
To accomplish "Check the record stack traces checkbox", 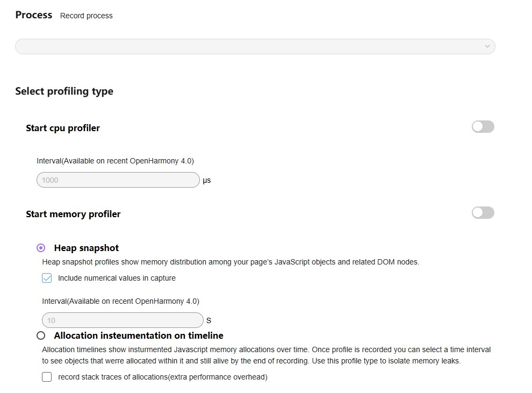I will pyautogui.click(x=47, y=377).
